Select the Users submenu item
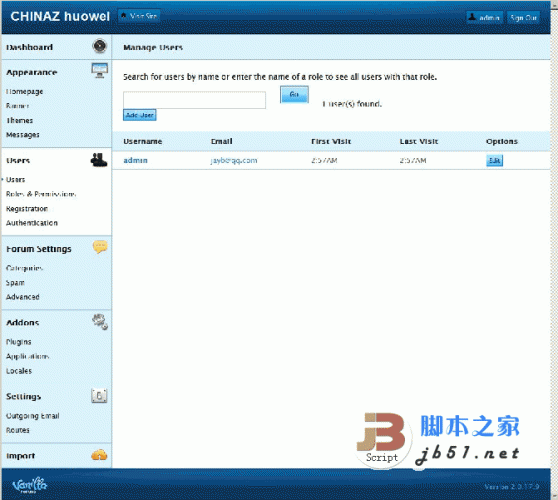This screenshot has width=558, height=500. point(16,179)
